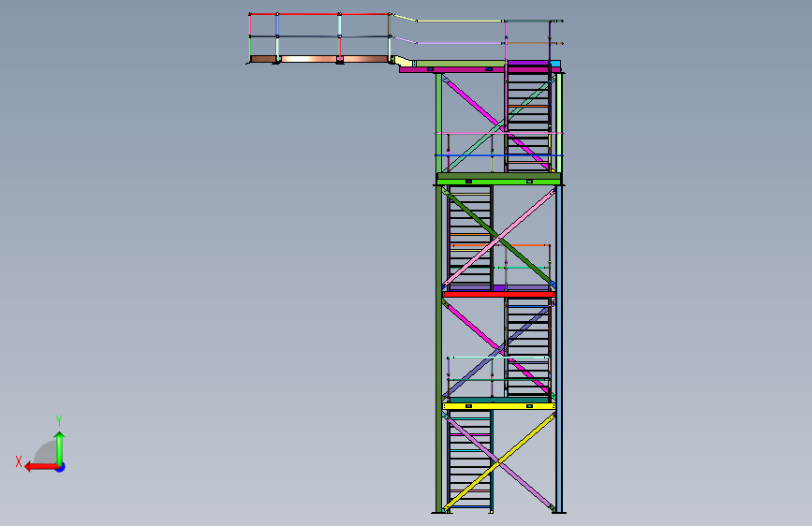The width and height of the screenshot is (812, 526).
Task: Select the purple landing plate above red beam
Action: (498, 288)
